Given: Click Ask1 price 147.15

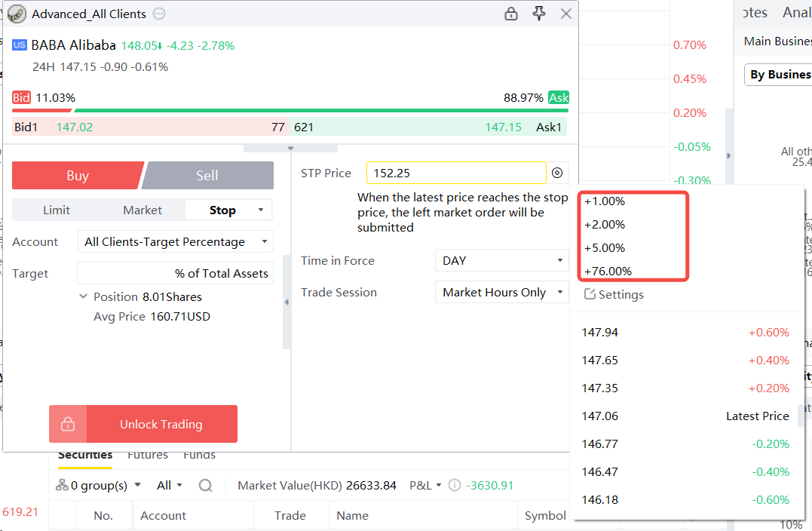Looking at the screenshot, I should 504,127.
